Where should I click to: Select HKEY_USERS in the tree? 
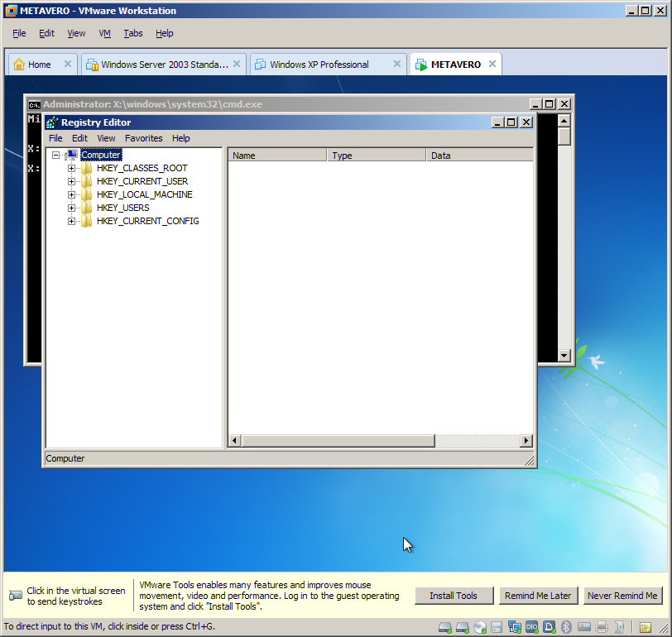click(x=123, y=208)
